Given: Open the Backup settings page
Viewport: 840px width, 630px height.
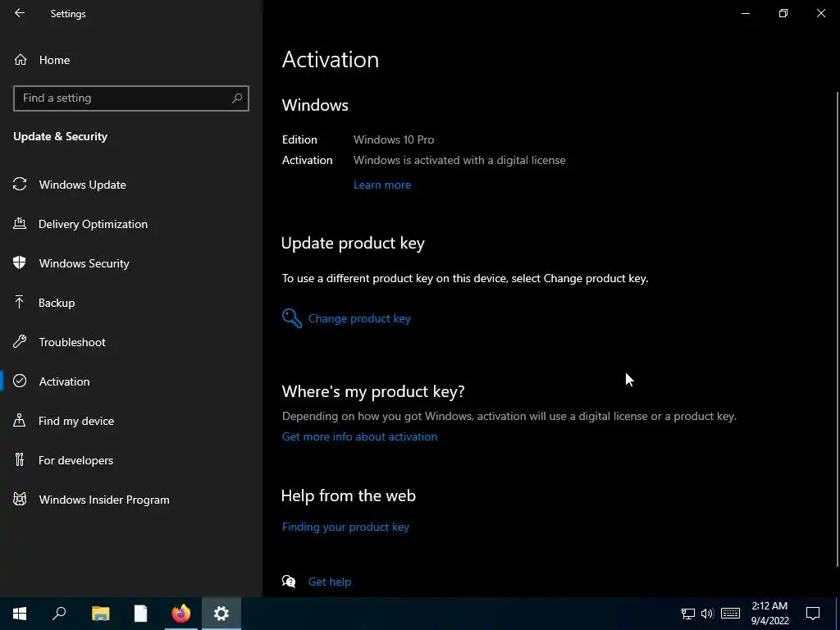Looking at the screenshot, I should [x=131, y=303].
